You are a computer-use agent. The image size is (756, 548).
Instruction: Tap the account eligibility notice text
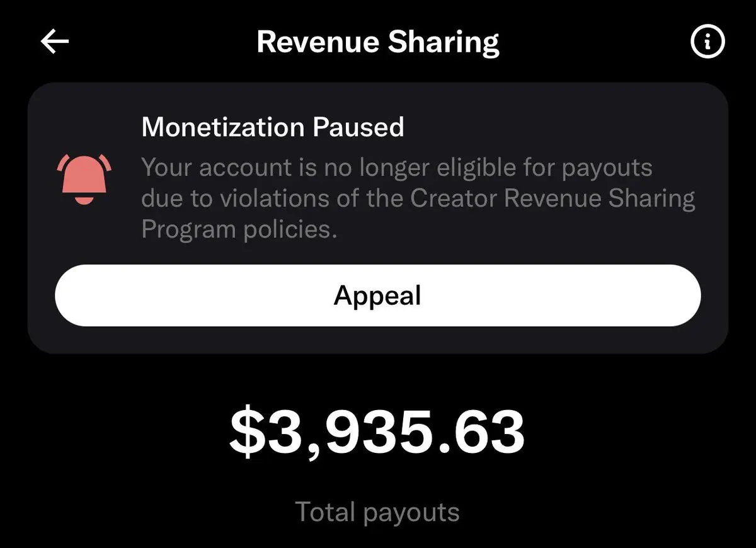[418, 198]
